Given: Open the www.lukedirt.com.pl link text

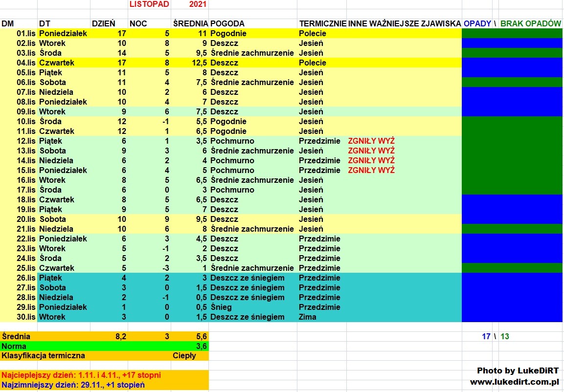Looking at the screenshot, I should [514, 381].
